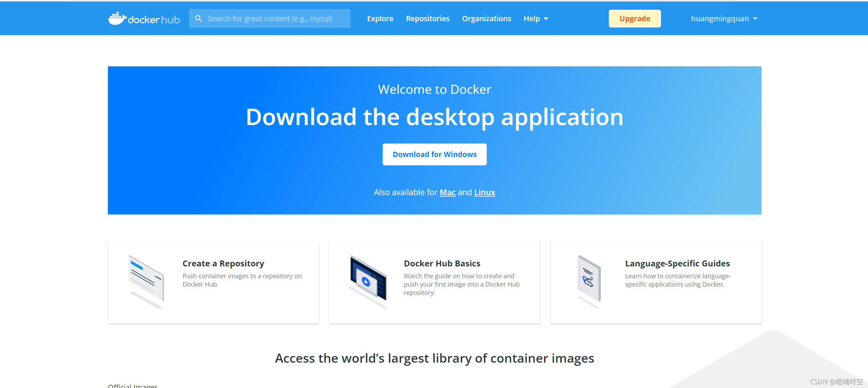Viewport: 868px width, 388px height.
Task: Follow the Mac download link
Action: 448,192
